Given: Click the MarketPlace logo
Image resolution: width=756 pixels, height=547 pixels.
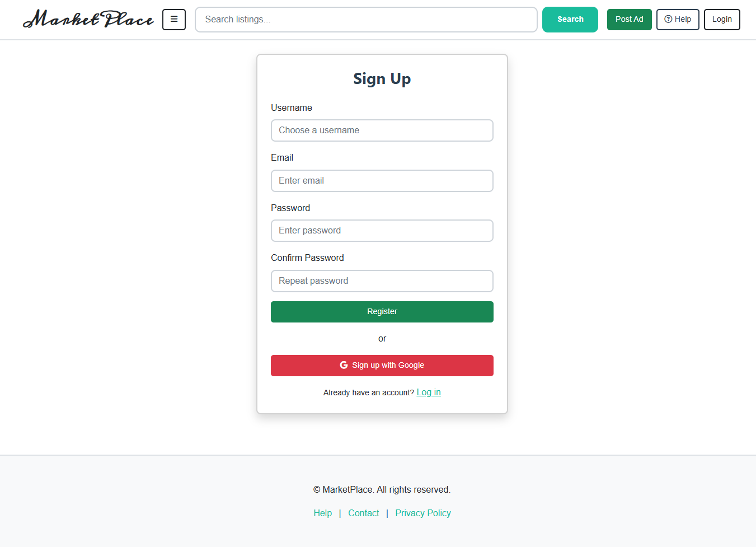Looking at the screenshot, I should click(x=88, y=19).
